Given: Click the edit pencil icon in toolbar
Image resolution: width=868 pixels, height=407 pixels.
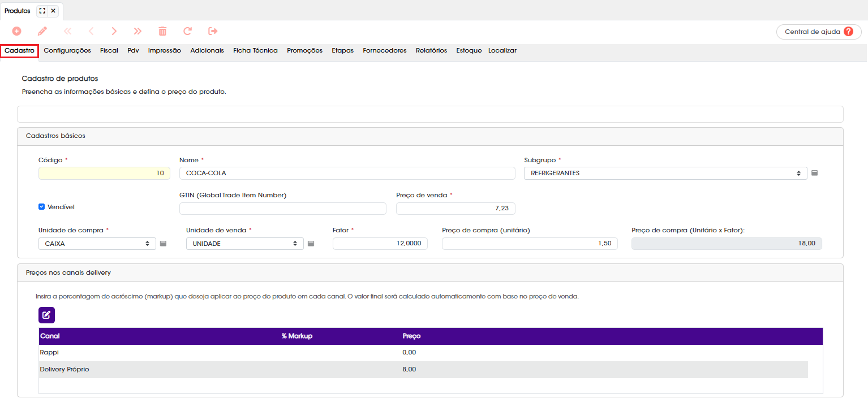Looking at the screenshot, I should 42,31.
